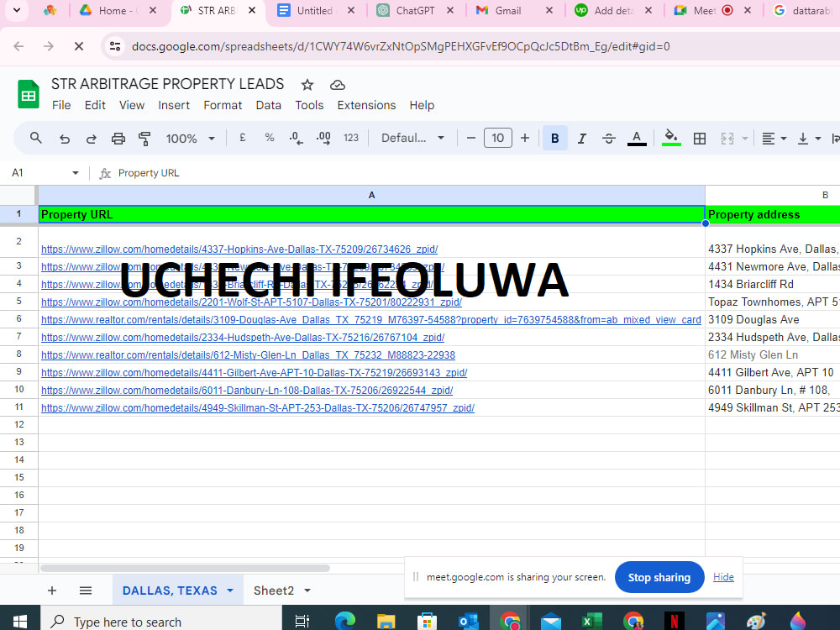This screenshot has height=630, width=840.
Task: Star the STR ARBITRAGE PROPERTY LEADS document
Action: click(307, 85)
